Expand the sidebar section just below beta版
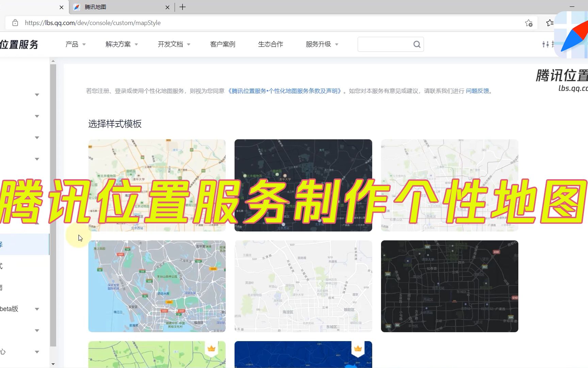Image resolution: width=588 pixels, height=368 pixels. click(x=37, y=331)
